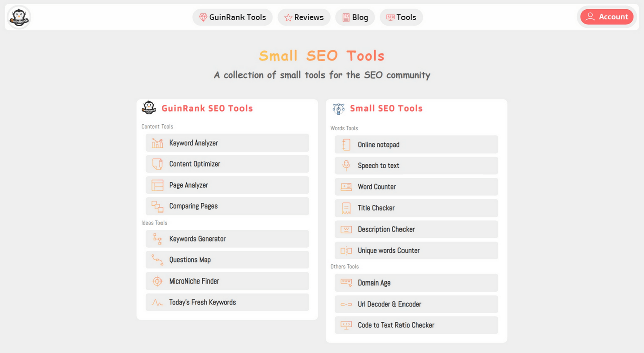Click the MicroNiche Finder target icon
Screen dimensions: 644x353
157,281
